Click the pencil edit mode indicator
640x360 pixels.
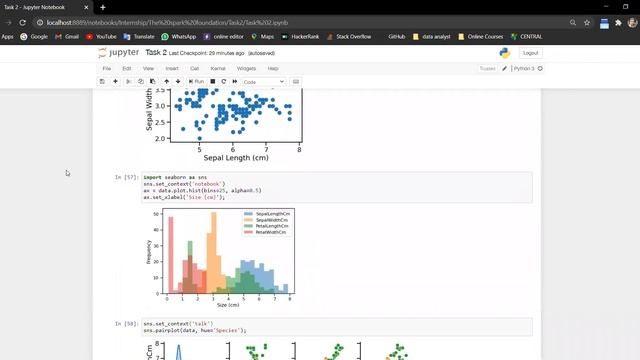[504, 69]
